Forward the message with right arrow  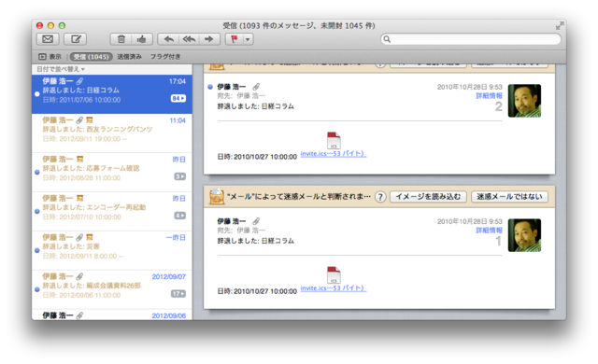coord(209,39)
